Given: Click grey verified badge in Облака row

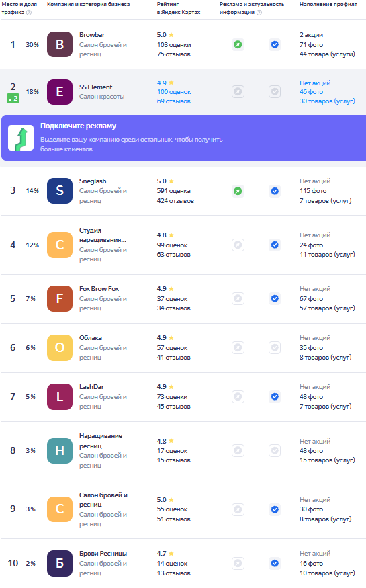Looking at the screenshot, I should click(275, 348).
